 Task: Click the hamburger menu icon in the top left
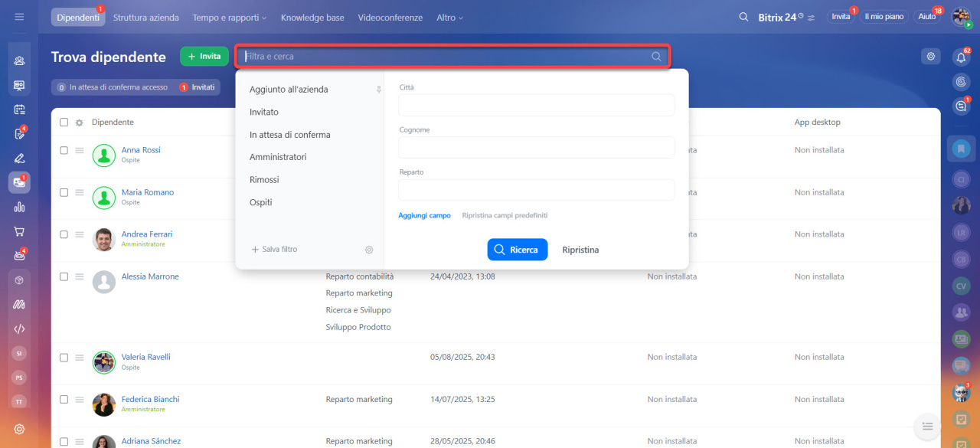19,17
